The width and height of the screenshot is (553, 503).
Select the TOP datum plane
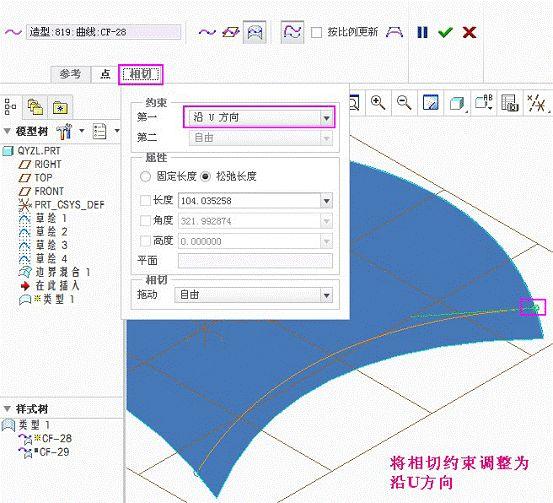click(x=36, y=178)
